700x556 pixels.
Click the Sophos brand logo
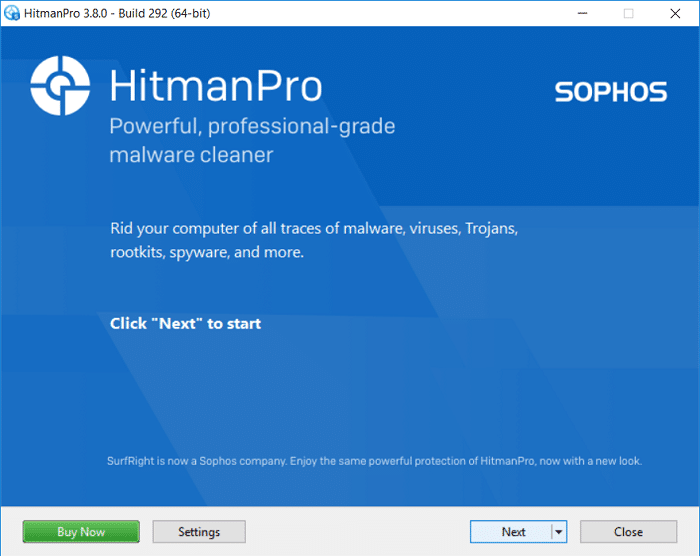tap(610, 92)
